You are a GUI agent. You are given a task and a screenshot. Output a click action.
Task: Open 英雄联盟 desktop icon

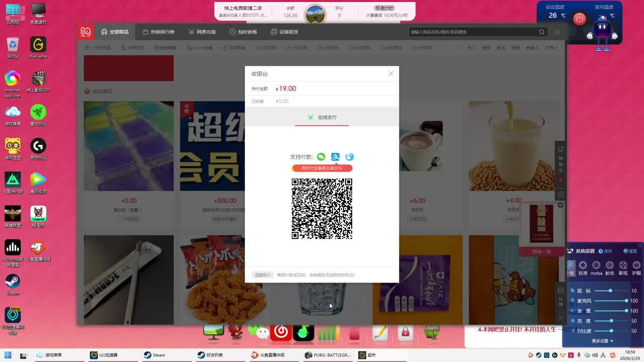tap(13, 217)
